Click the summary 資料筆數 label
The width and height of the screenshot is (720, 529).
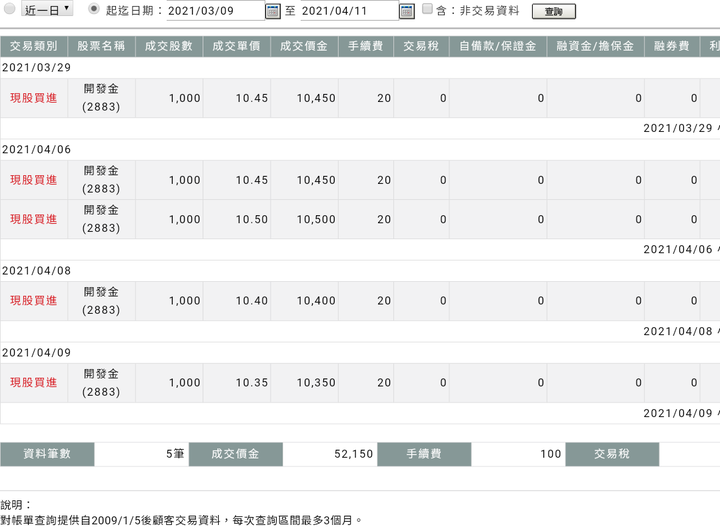(47, 454)
